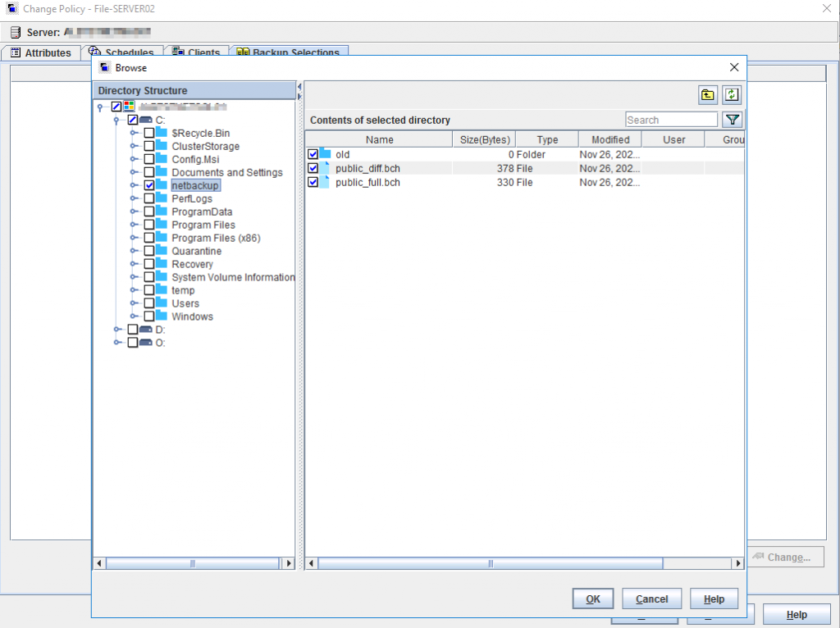The image size is (840, 628).
Task: Expand the Windows folder node
Action: [x=135, y=316]
